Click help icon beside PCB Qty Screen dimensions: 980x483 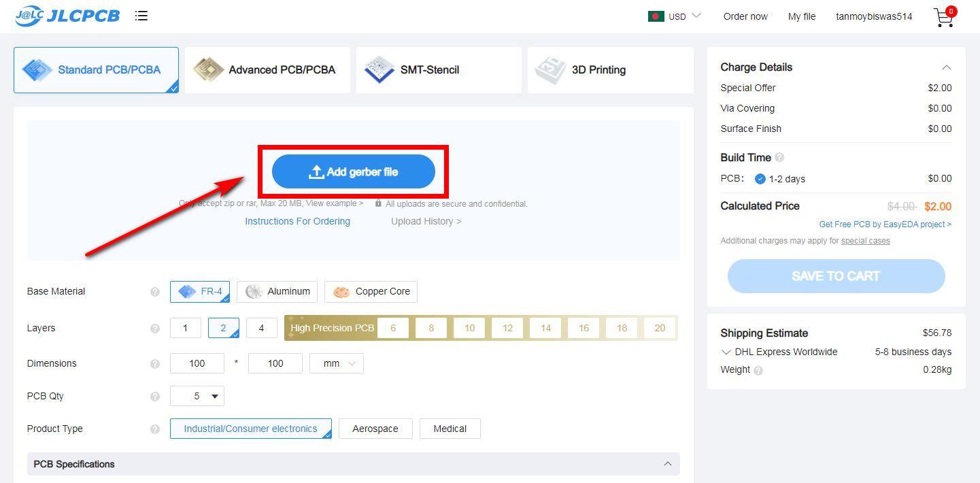point(155,397)
